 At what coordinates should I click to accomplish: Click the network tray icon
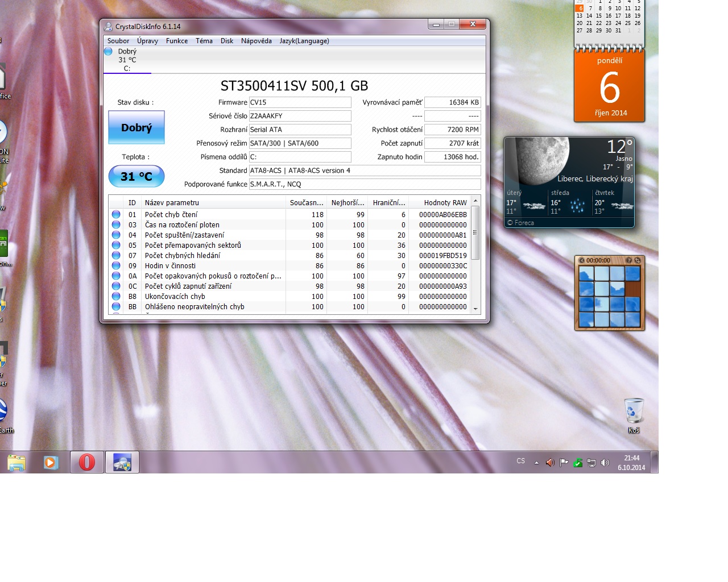click(591, 463)
